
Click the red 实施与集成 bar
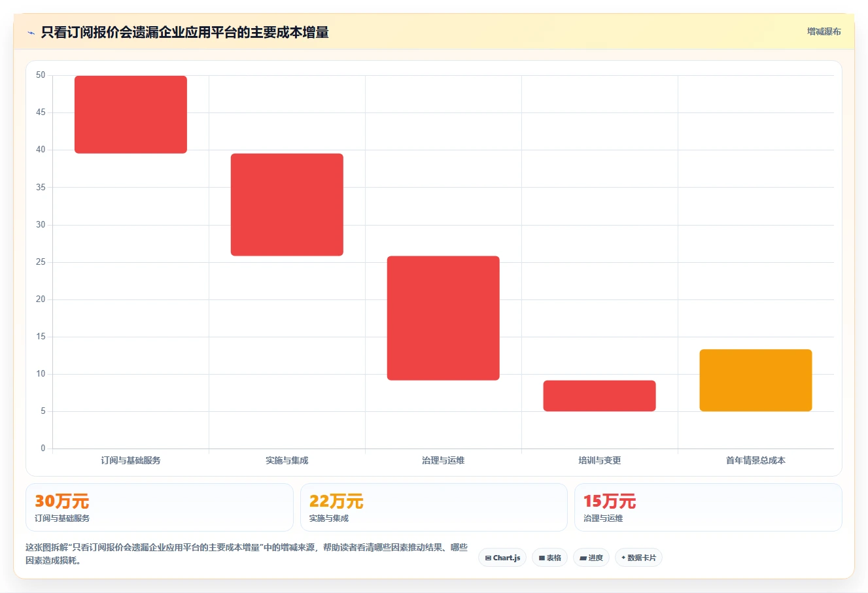[x=287, y=205]
